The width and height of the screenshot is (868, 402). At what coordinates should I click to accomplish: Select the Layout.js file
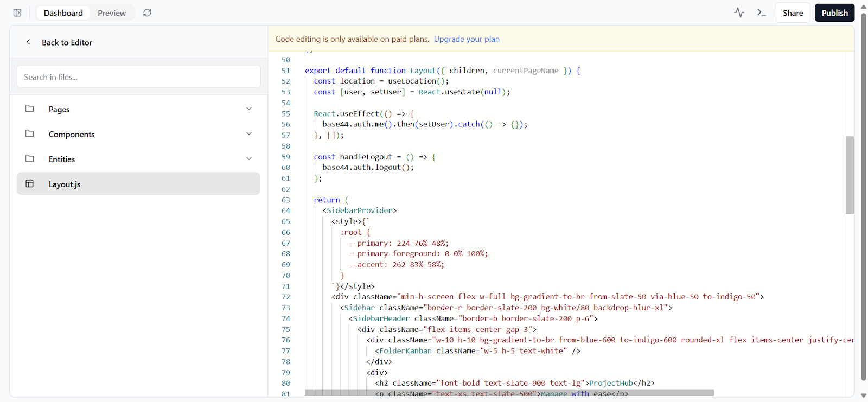[139, 184]
